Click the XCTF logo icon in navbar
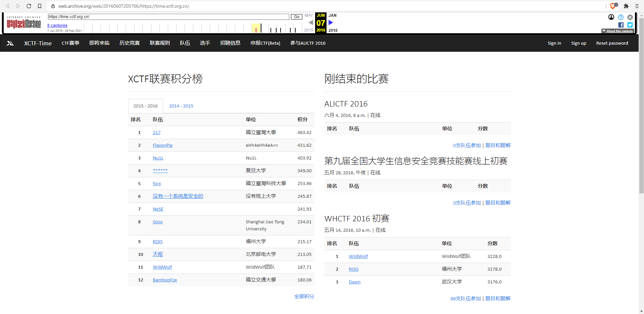644x314 pixels. pyautogui.click(x=10, y=43)
